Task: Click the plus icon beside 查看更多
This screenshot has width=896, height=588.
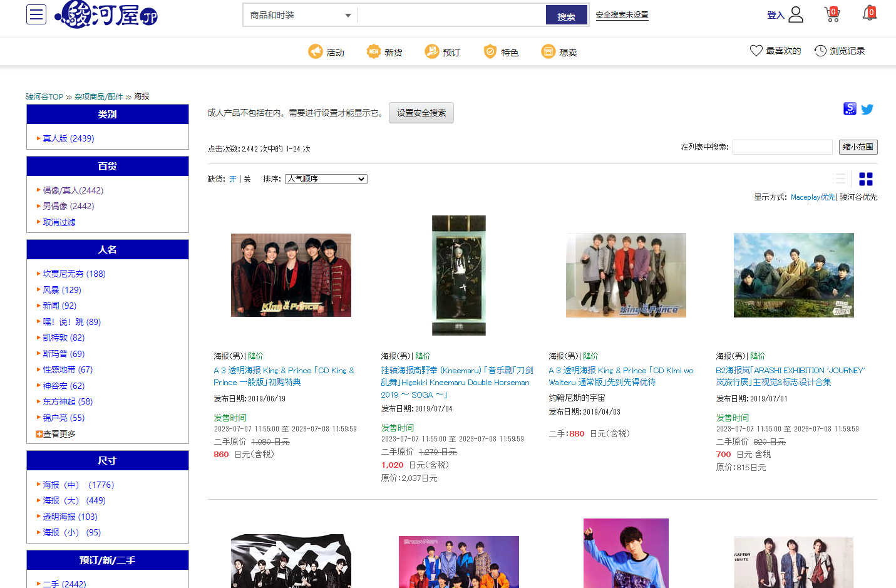Action: 39,434
